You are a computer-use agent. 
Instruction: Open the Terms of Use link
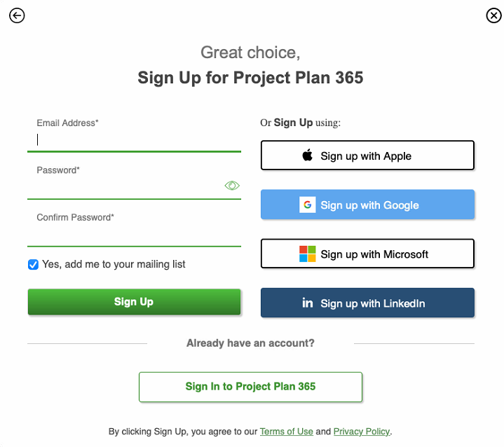[x=287, y=432]
